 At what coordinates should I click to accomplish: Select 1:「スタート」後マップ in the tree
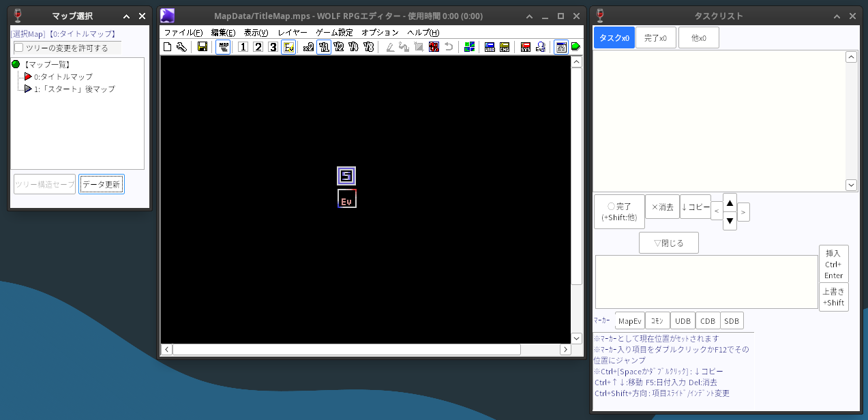click(x=74, y=89)
